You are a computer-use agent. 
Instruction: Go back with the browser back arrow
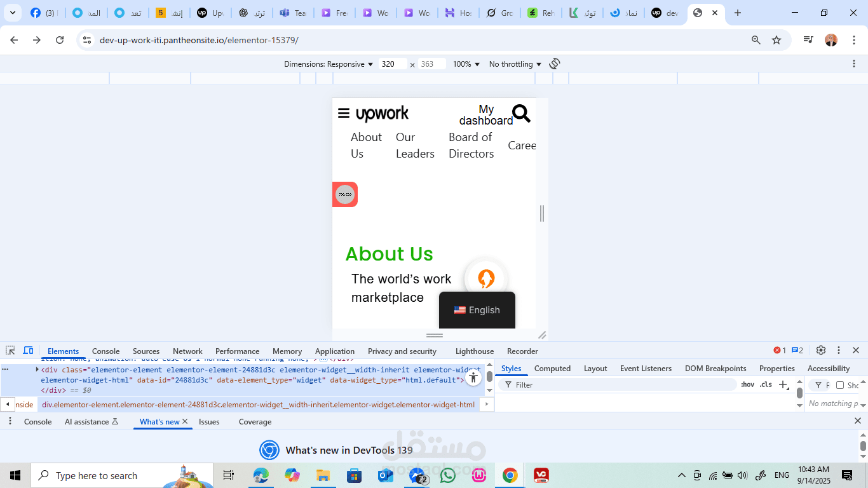pos(14,40)
